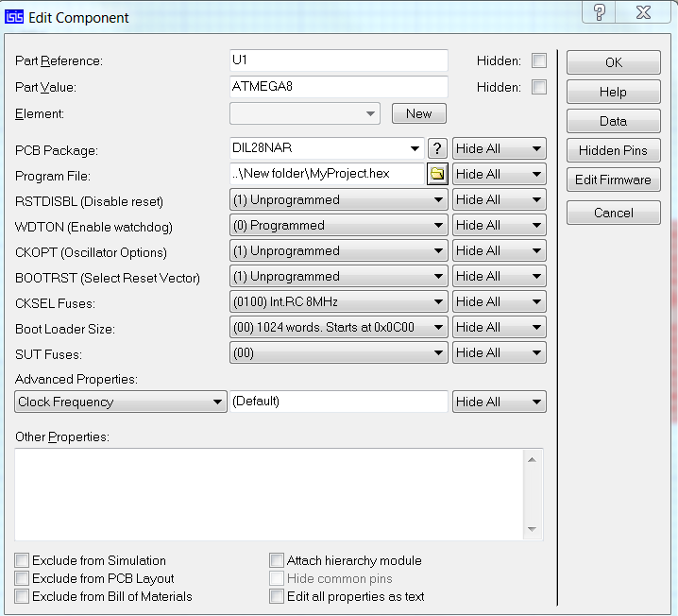Screen dimensions: 678x616
Task: Click the New element button
Action: click(x=419, y=113)
